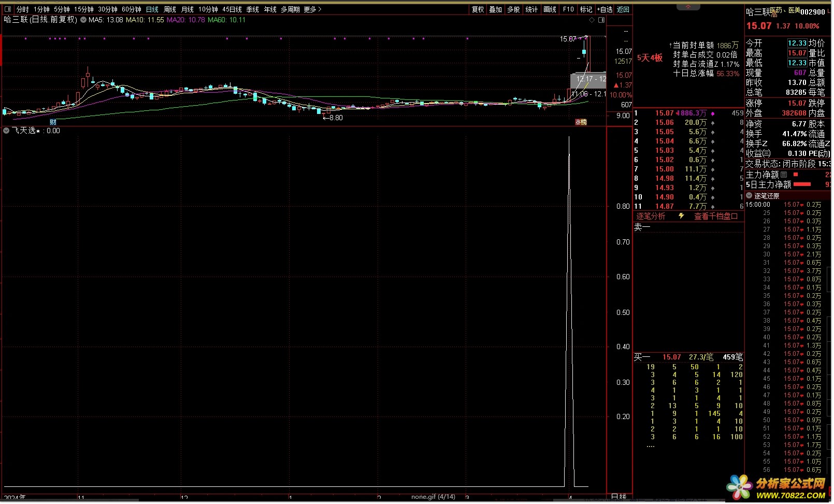834x504 pixels.
Task: Click the 换手 turnover value 41.47%
Action: tap(794, 134)
